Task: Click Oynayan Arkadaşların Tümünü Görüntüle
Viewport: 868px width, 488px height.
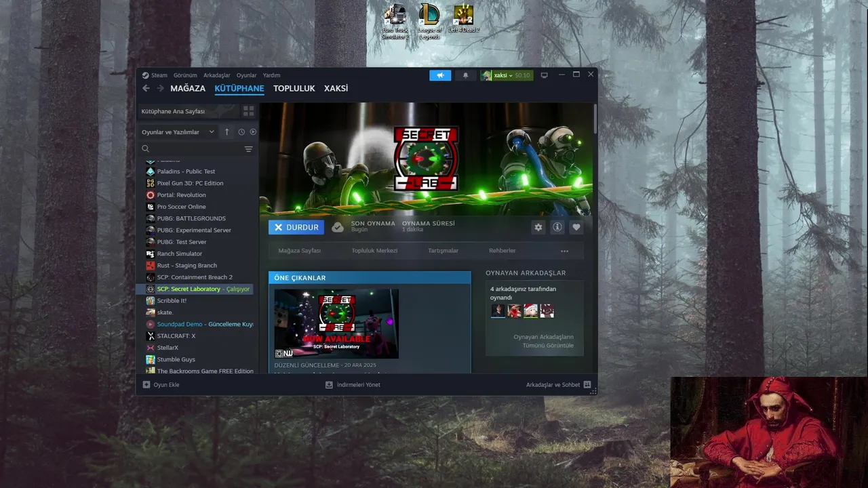Action: tap(543, 341)
